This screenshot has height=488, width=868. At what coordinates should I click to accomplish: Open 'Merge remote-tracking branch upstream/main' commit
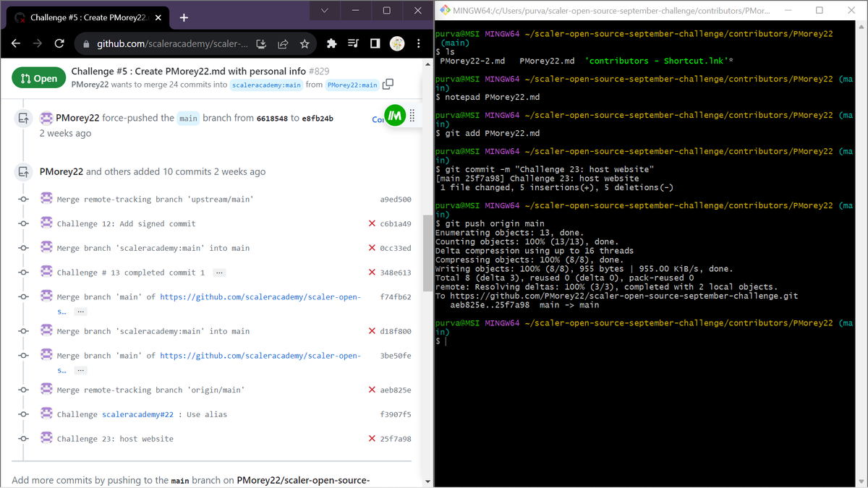click(155, 200)
